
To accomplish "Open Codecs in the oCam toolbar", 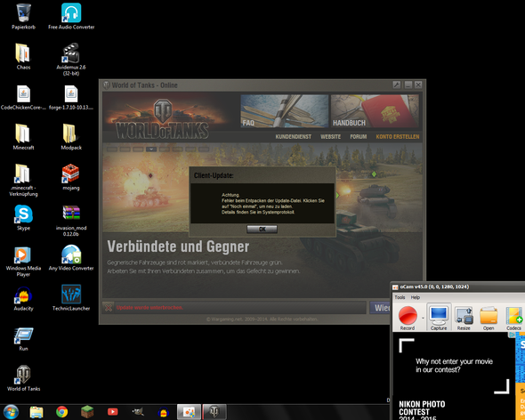I will [x=513, y=318].
